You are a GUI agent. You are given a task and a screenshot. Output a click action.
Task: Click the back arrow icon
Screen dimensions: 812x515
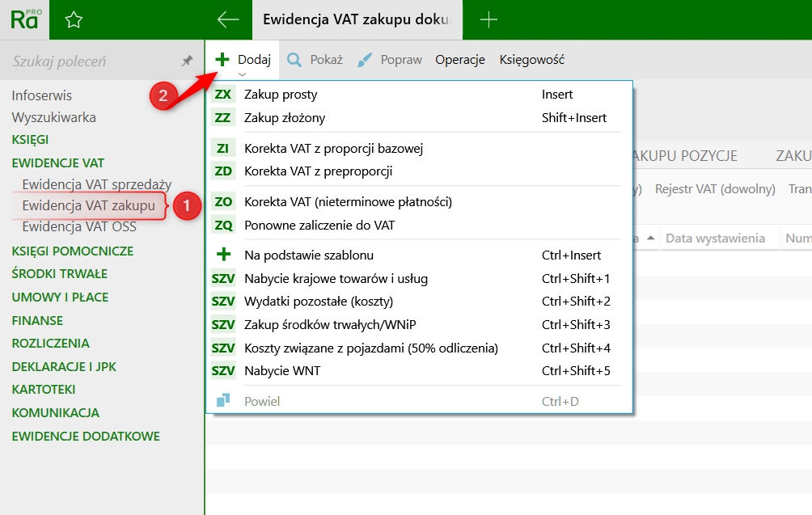228,20
